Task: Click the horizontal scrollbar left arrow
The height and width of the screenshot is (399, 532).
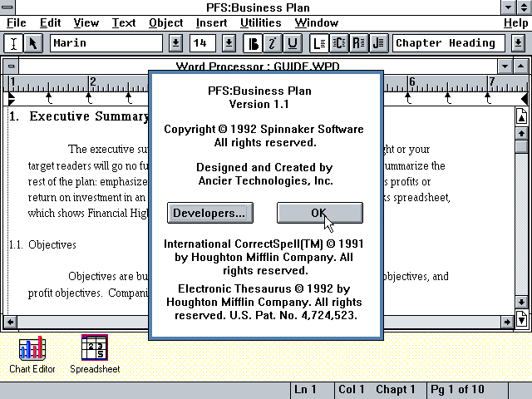Action: coord(11,322)
